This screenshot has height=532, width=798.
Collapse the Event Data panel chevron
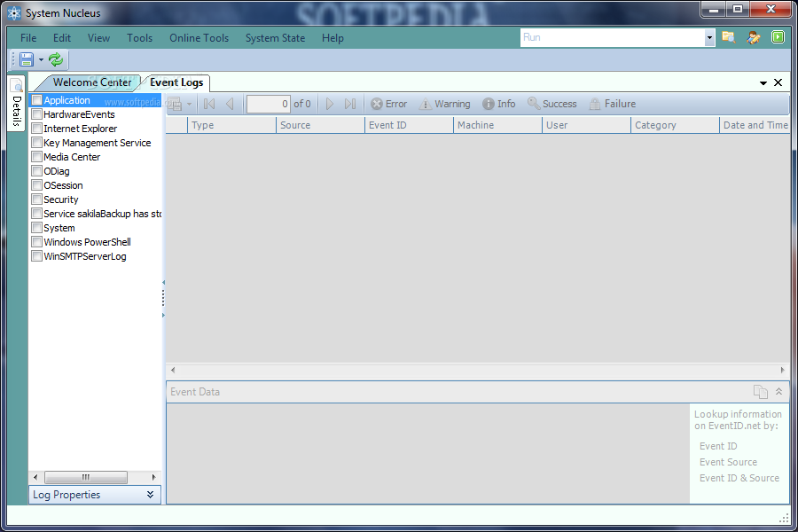778,392
